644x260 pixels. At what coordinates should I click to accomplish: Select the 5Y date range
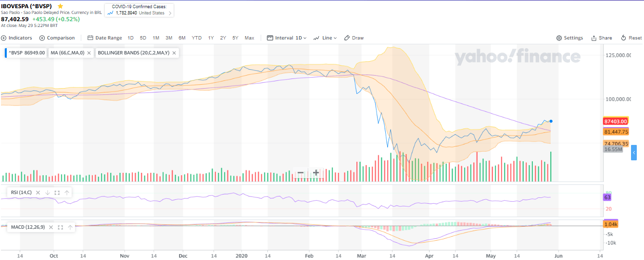coord(235,38)
